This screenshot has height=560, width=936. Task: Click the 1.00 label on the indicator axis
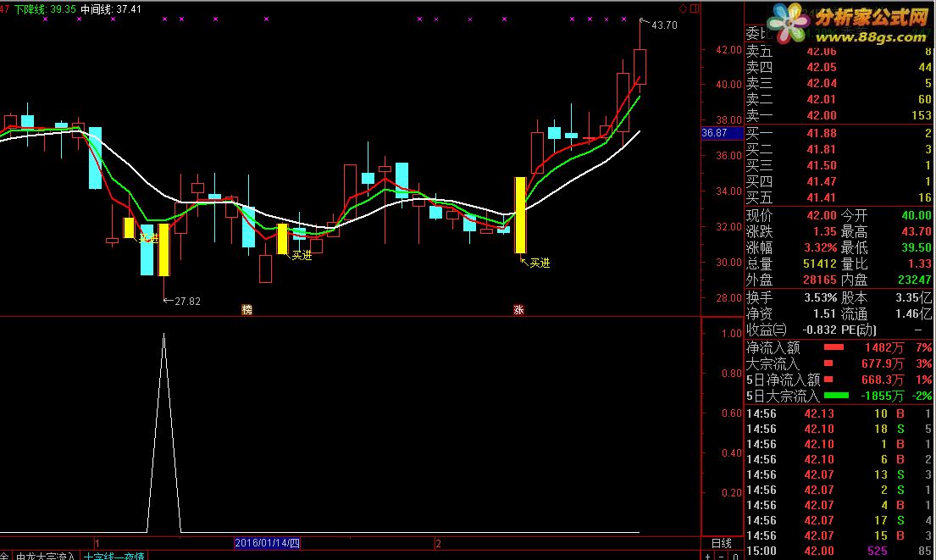[x=732, y=333]
